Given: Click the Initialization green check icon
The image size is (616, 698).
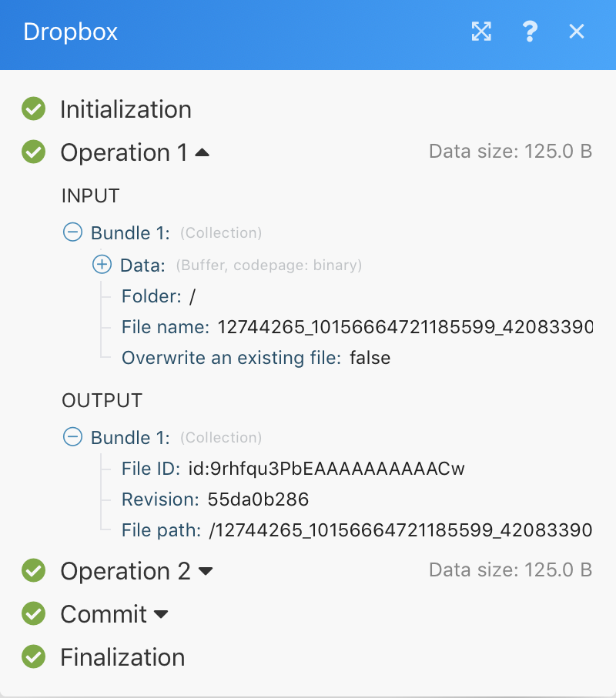Looking at the screenshot, I should 33,109.
